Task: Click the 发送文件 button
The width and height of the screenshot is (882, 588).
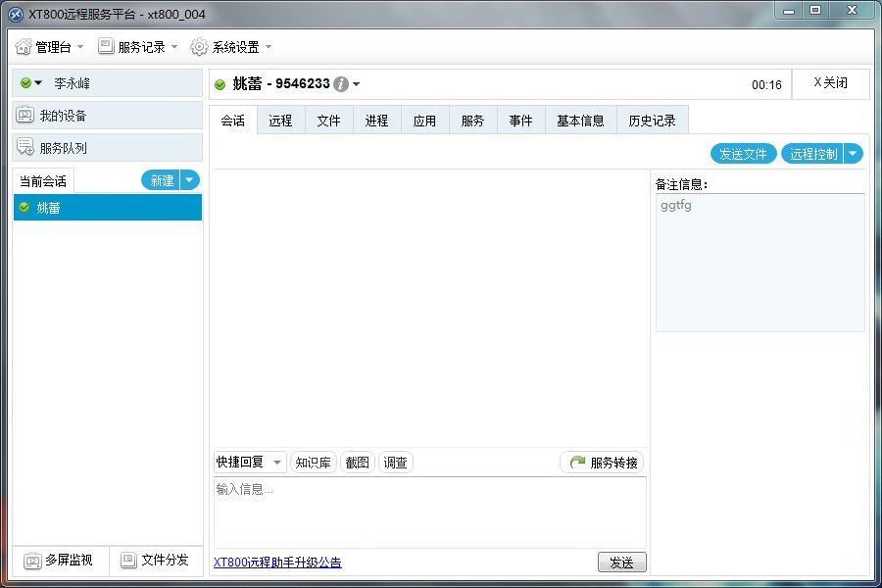Action: point(744,154)
